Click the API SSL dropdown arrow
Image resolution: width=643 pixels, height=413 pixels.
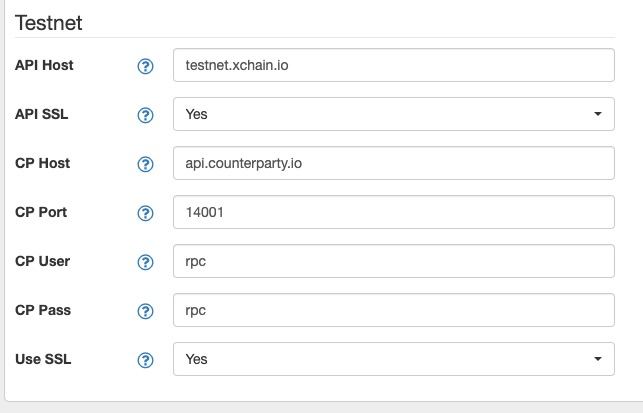tap(598, 114)
